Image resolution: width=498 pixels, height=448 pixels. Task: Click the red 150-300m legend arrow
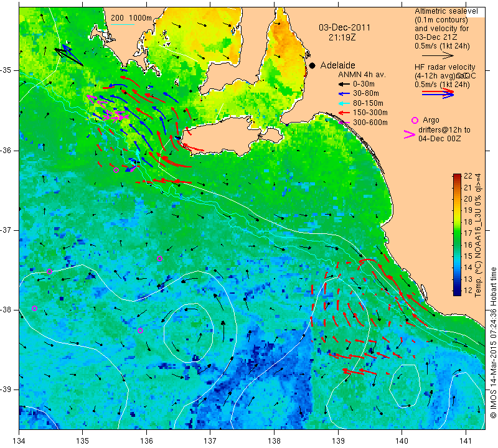pyautogui.click(x=344, y=113)
